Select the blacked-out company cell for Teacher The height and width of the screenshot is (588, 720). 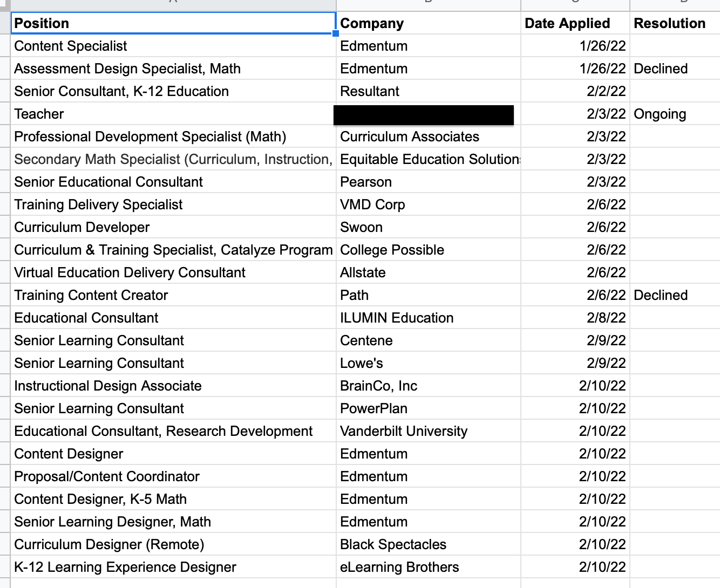424,115
